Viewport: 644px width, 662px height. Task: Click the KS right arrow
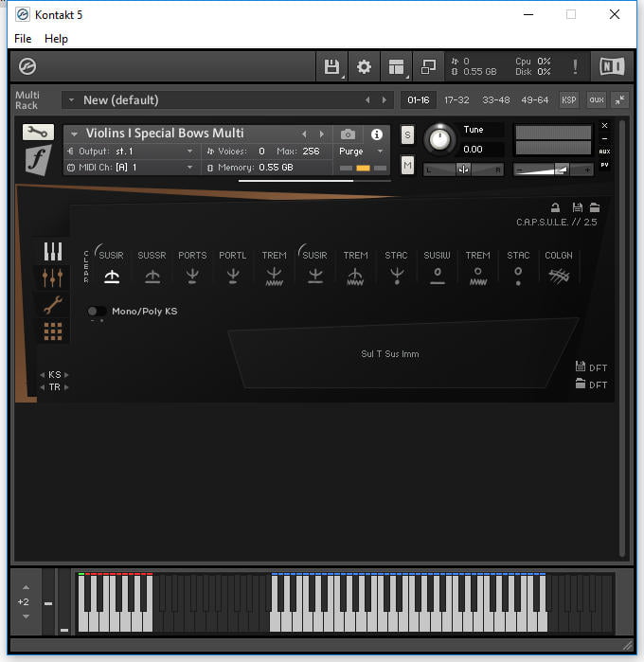pyautogui.click(x=66, y=375)
